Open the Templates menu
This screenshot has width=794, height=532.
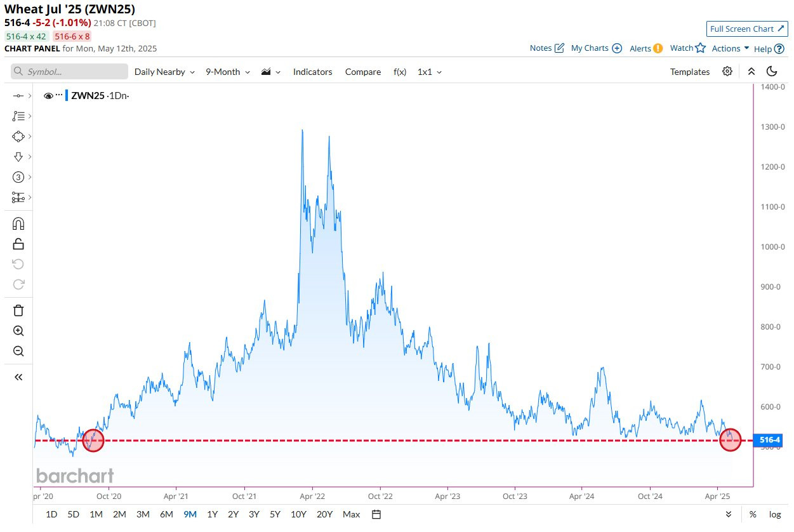pos(690,72)
